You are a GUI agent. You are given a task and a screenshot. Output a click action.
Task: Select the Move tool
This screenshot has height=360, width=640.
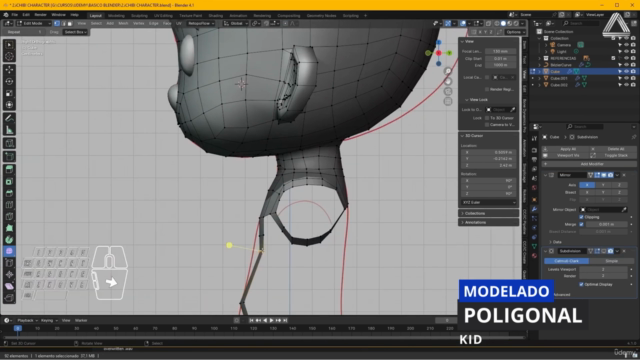coord(9,70)
